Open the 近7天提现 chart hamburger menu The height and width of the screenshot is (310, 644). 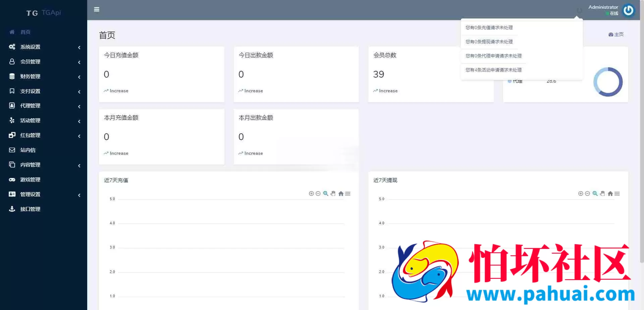point(617,193)
